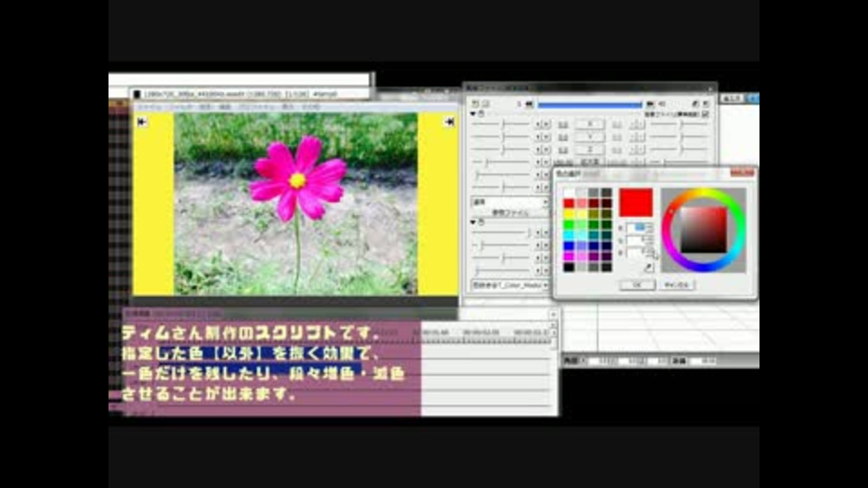
Task: Select the cyan palette swatch
Action: pyautogui.click(x=569, y=235)
